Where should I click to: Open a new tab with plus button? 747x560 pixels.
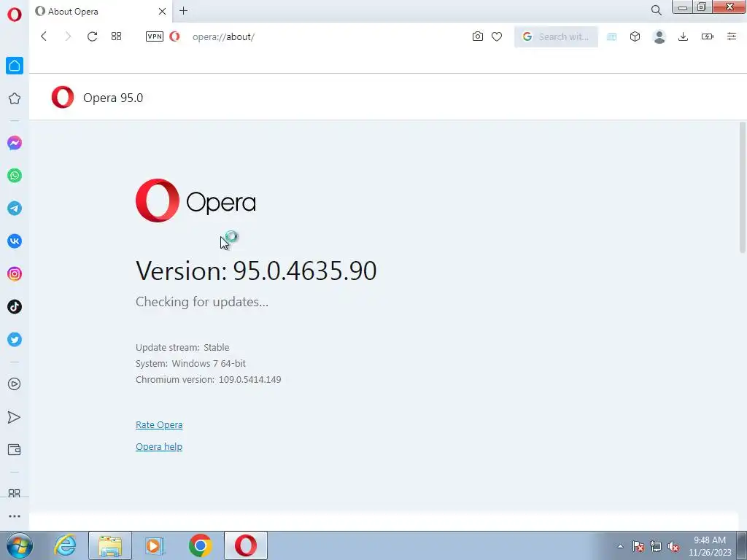coord(183,11)
